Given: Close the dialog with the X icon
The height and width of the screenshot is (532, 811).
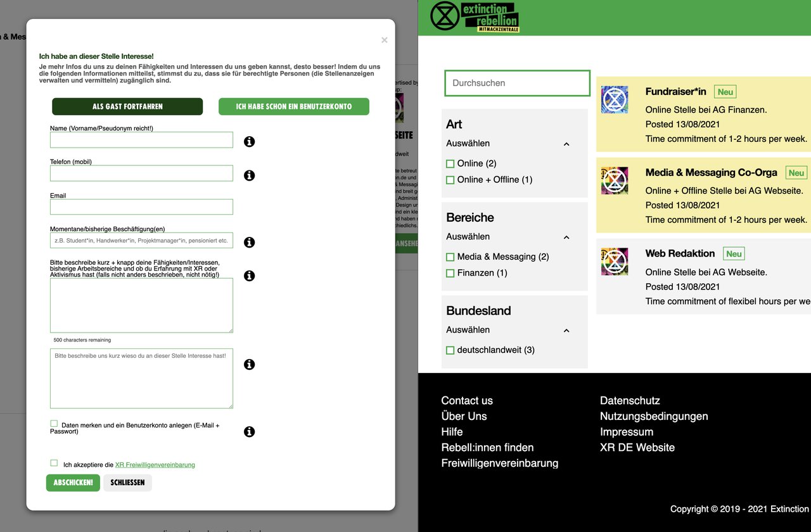Looking at the screenshot, I should [384, 41].
